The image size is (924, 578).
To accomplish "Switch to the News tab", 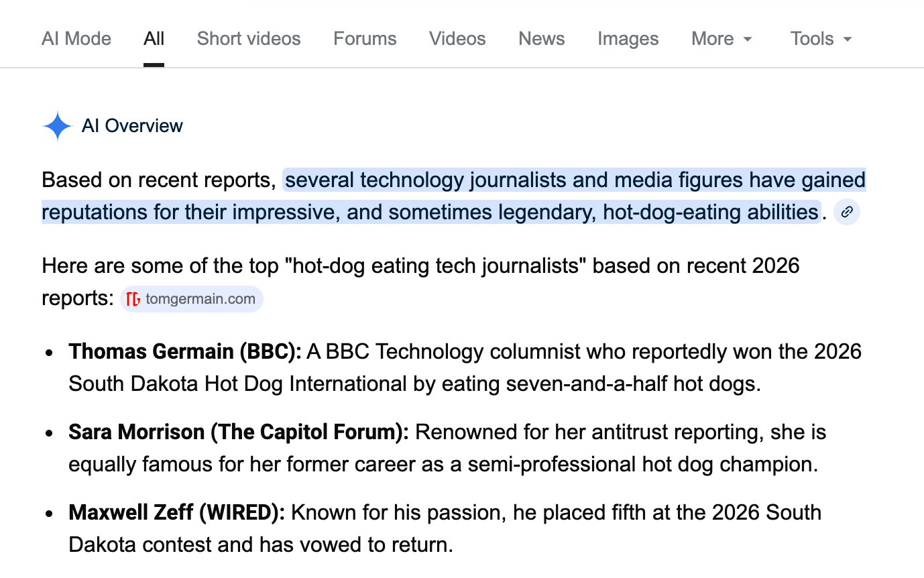I will click(x=541, y=39).
